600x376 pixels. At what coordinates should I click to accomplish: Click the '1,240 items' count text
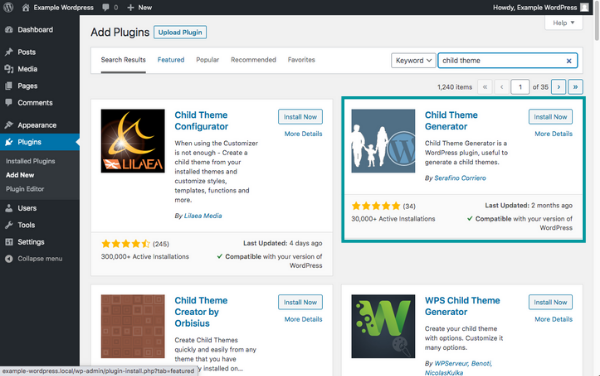[x=455, y=87]
